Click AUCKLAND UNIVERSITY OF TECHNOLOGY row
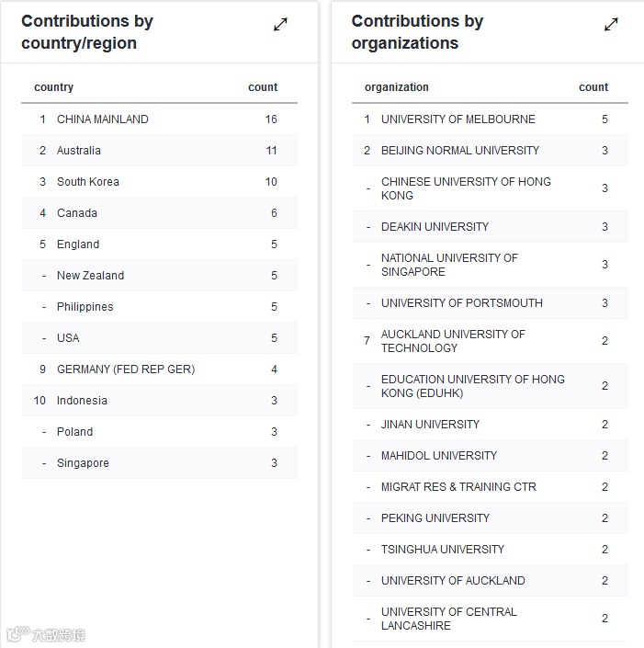 (x=453, y=341)
